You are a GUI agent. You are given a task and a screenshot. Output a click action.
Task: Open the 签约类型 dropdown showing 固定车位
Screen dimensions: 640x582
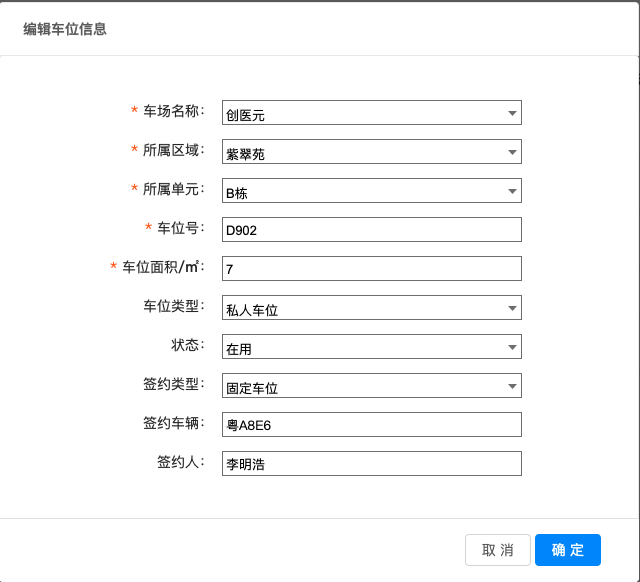(372, 385)
